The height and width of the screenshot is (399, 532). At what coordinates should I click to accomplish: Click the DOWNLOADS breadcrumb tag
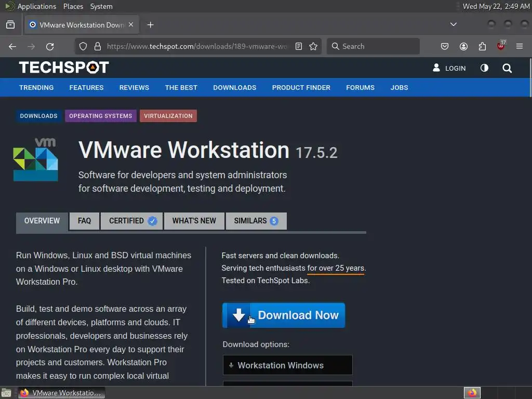(38, 116)
